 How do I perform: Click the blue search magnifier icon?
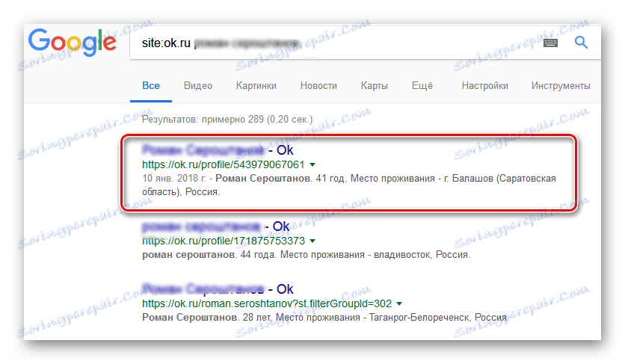pyautogui.click(x=581, y=43)
